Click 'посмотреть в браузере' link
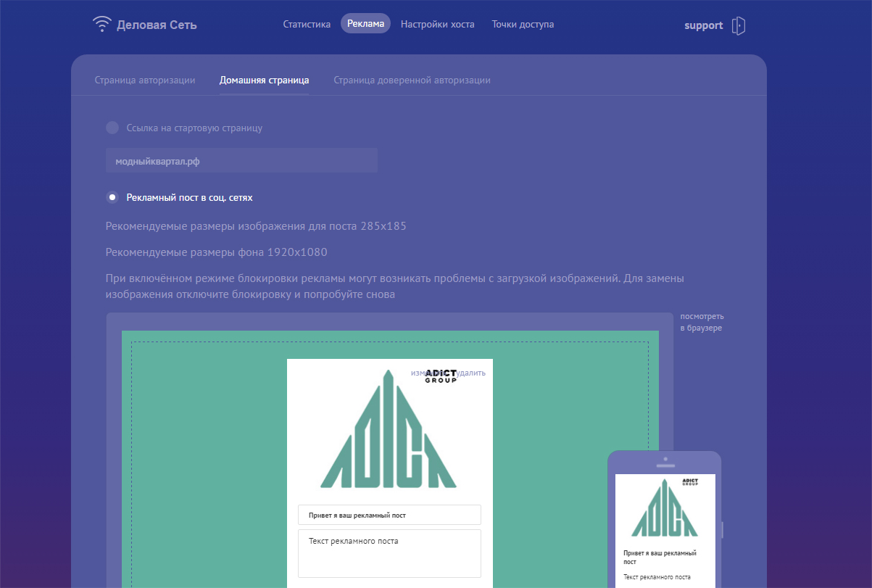This screenshot has height=588, width=872. coord(701,322)
